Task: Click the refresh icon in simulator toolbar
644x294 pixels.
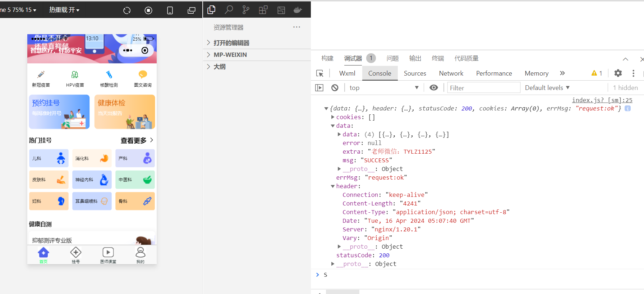Action: pos(127,10)
